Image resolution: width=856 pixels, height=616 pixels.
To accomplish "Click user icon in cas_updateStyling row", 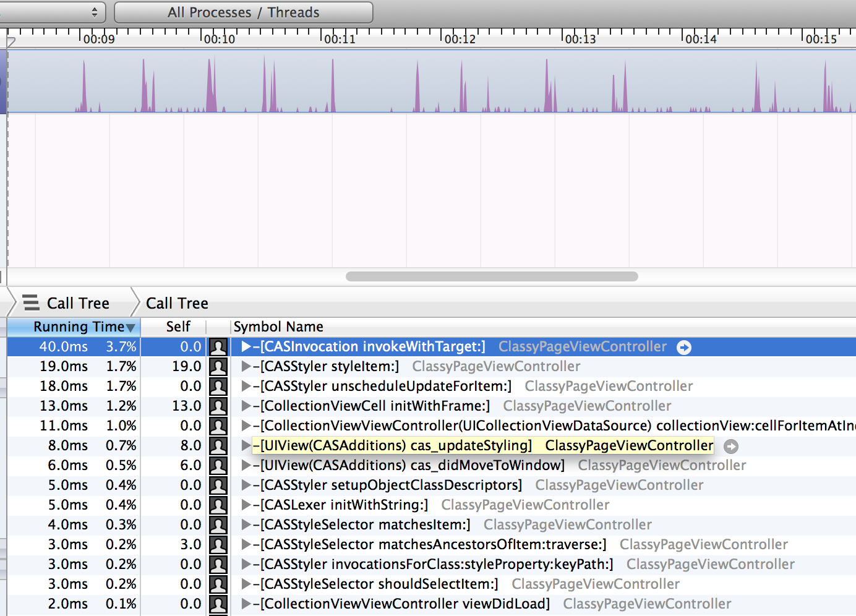I will point(218,446).
